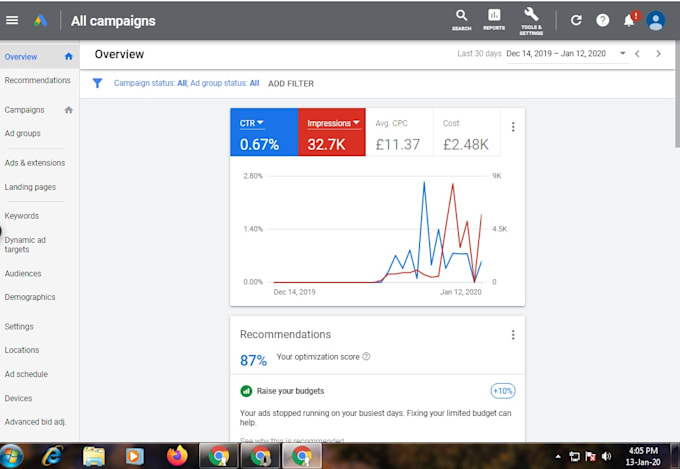Go to Ad groups
Screen dimensions: 680x469
(x=23, y=133)
